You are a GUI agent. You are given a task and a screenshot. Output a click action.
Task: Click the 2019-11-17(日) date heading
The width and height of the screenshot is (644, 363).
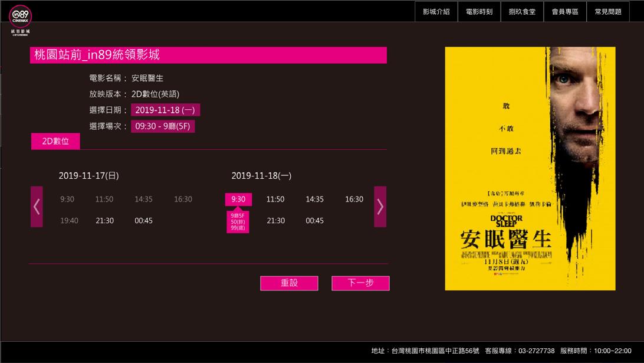click(88, 176)
